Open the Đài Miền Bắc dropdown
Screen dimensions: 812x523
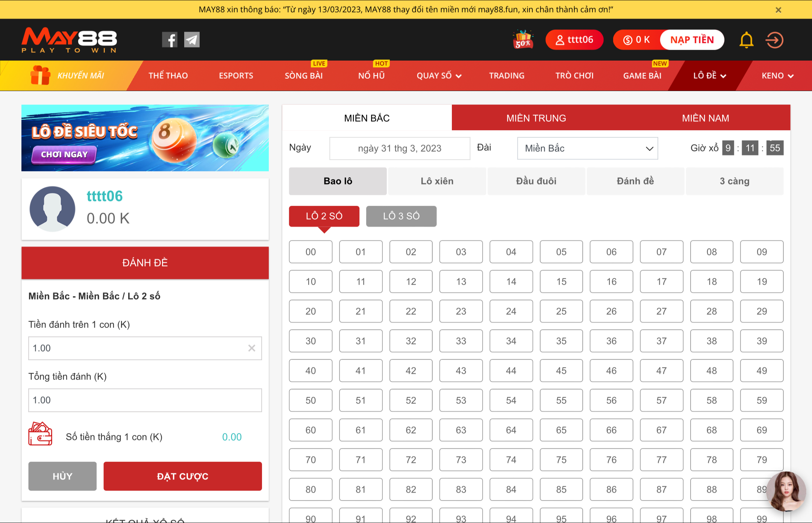(x=588, y=148)
